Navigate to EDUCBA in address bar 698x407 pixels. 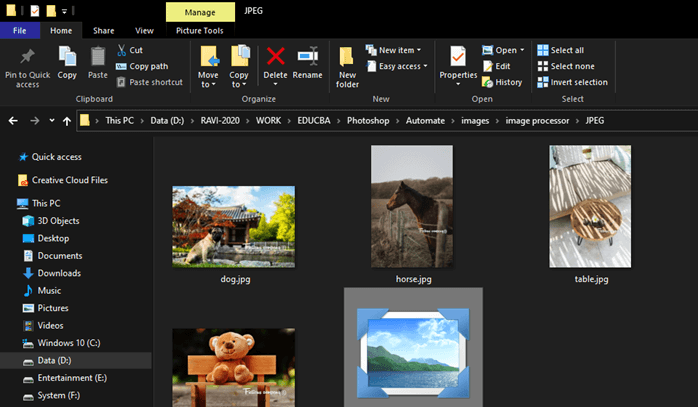[x=314, y=121]
